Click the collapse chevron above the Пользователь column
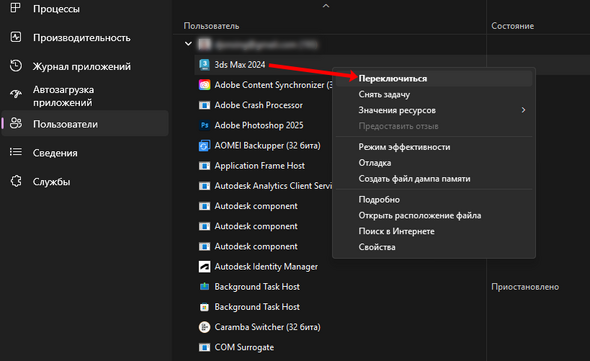590x361 pixels. coord(326,6)
